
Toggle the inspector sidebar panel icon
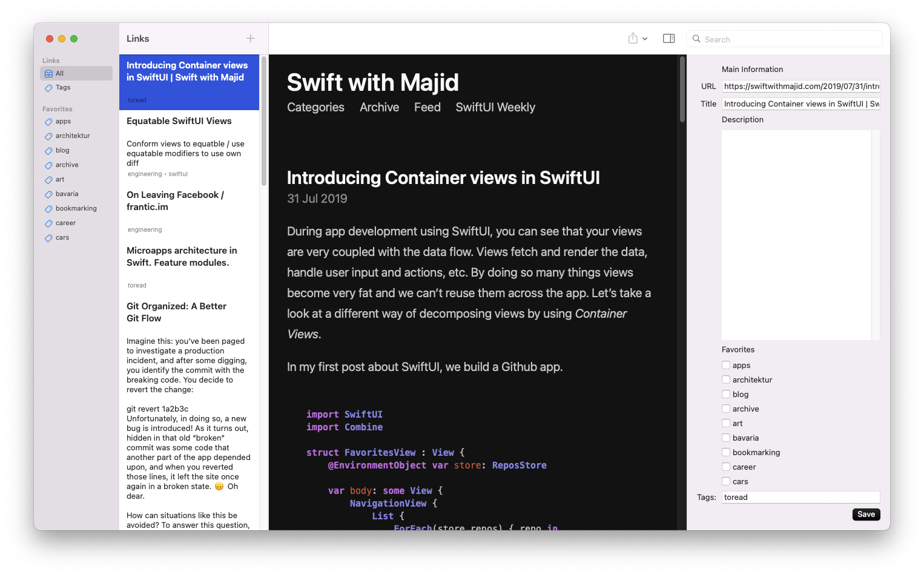click(669, 39)
